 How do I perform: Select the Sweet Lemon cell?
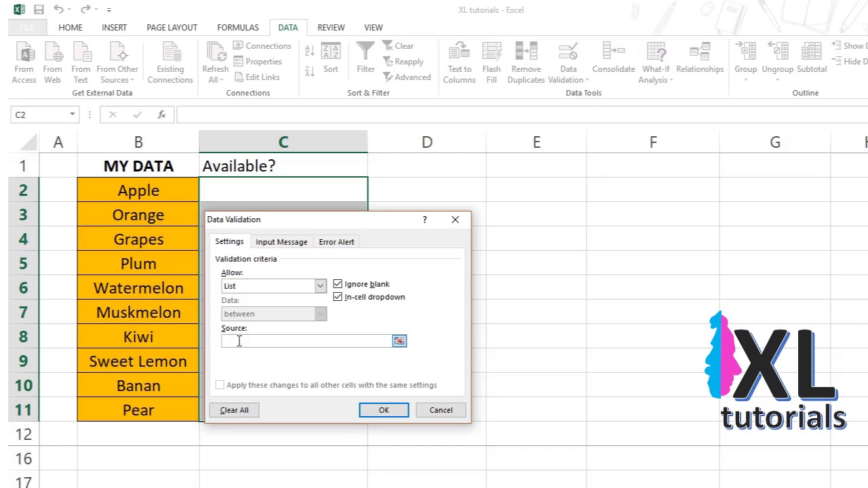[x=138, y=361]
